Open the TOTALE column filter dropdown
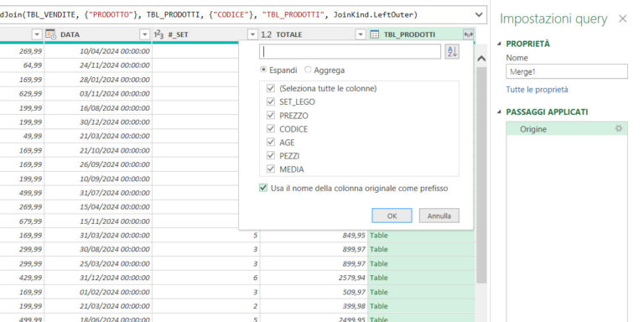644x322 pixels. [361, 35]
